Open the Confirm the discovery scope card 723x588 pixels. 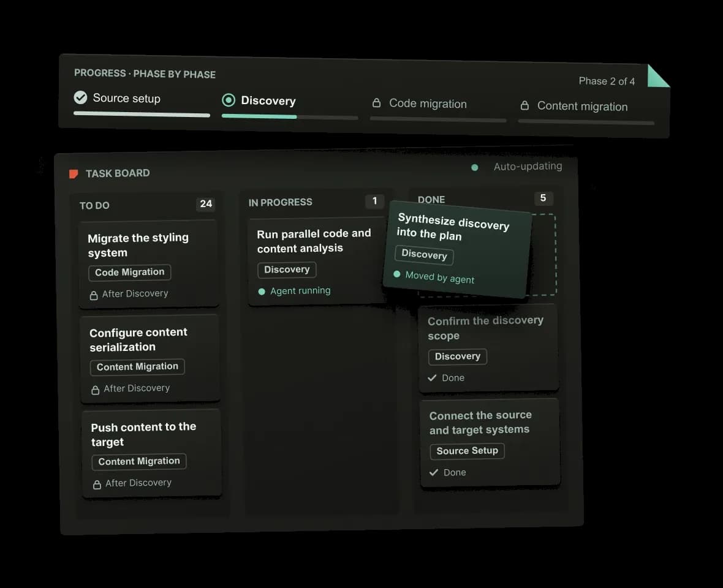pos(488,349)
